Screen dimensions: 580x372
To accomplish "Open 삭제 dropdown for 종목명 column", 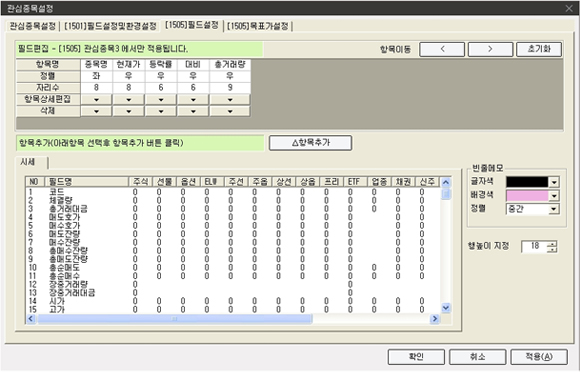I will [x=96, y=111].
